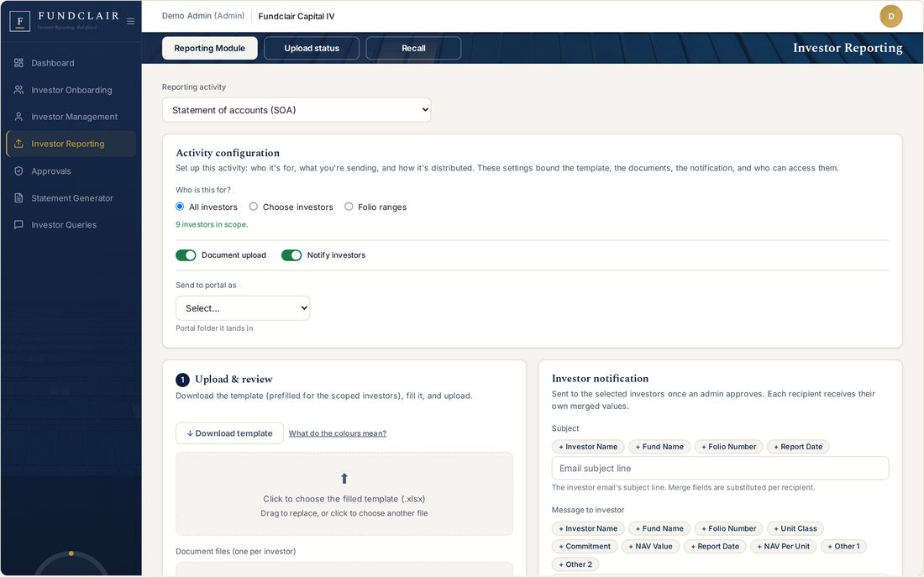Click the Investor Reporting upload icon
Viewport: 924px width, 577px height.
click(18, 144)
